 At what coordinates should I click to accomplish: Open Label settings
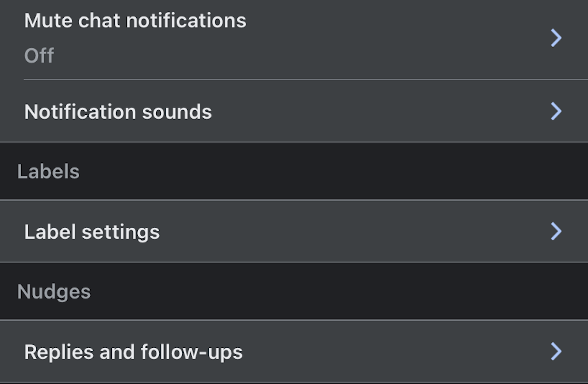point(294,231)
